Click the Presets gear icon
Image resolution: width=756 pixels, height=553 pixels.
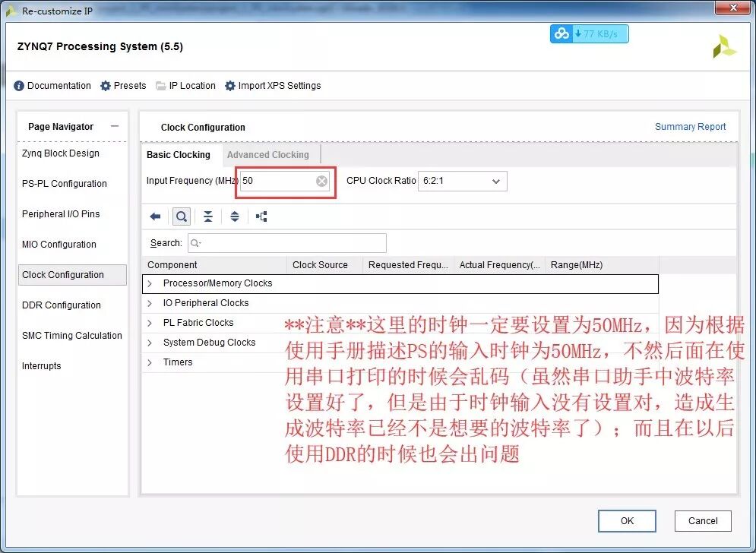pos(105,86)
